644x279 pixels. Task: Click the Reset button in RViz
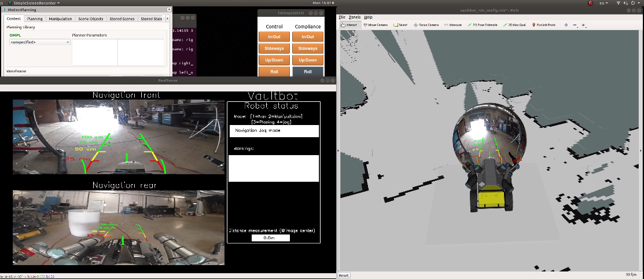pyautogui.click(x=344, y=276)
